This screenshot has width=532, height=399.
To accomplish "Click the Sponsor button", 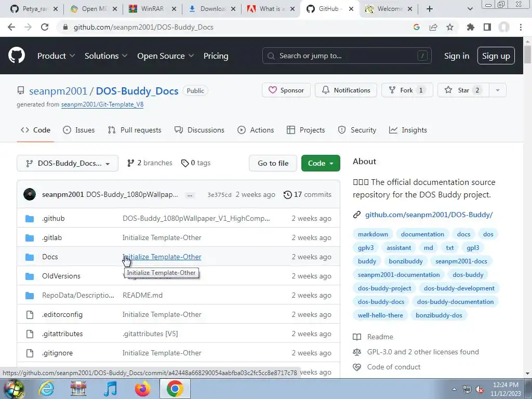I will tap(286, 90).
